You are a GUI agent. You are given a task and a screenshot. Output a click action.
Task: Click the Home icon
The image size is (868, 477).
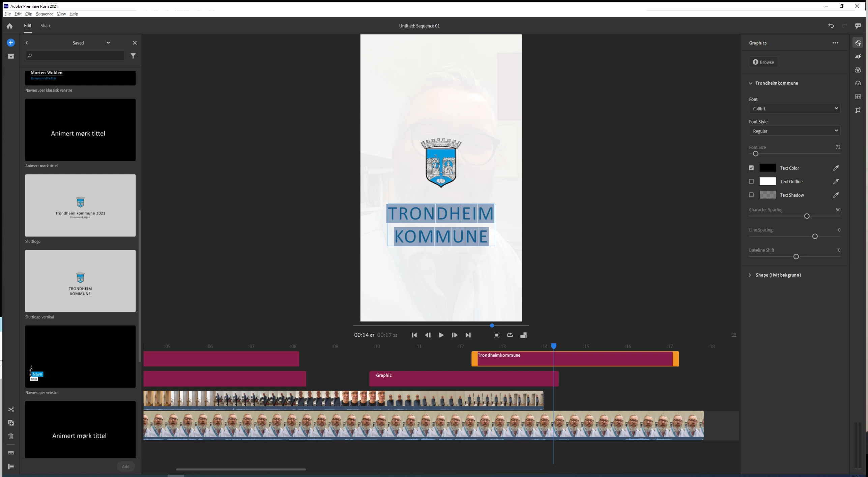(9, 26)
